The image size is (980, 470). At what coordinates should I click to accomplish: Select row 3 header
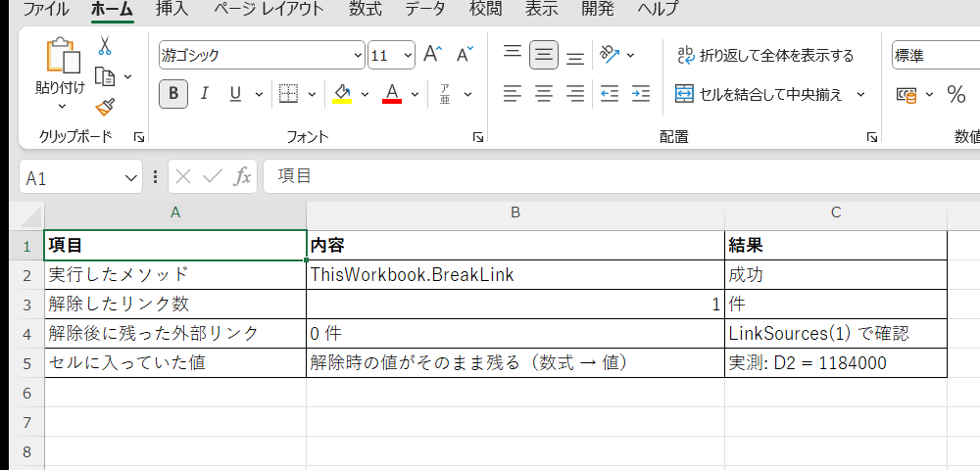[x=26, y=304]
